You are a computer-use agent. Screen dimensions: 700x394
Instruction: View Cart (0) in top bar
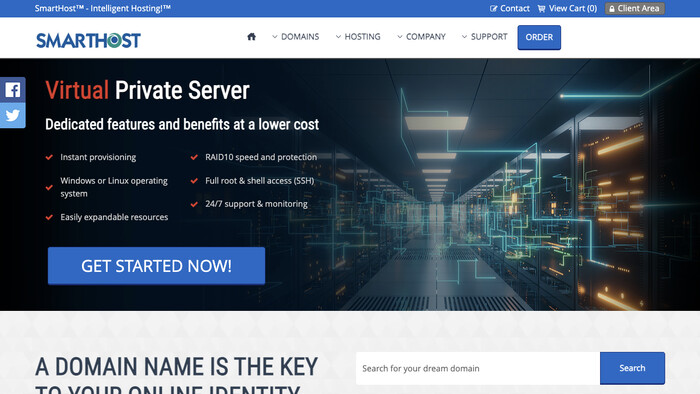567,8
